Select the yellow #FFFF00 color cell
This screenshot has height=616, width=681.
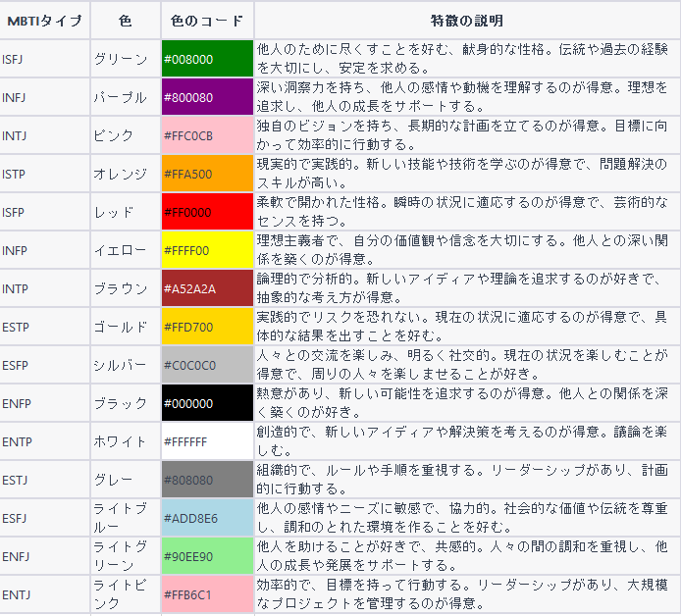[207, 250]
